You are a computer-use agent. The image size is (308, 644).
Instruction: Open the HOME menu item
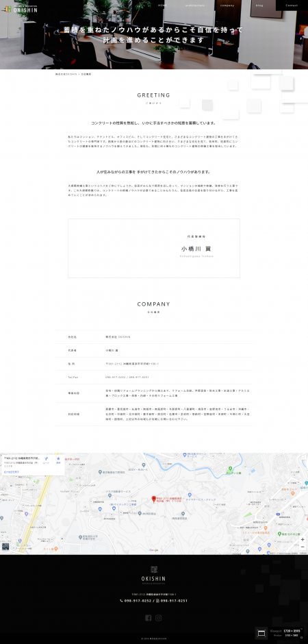coord(162,5)
